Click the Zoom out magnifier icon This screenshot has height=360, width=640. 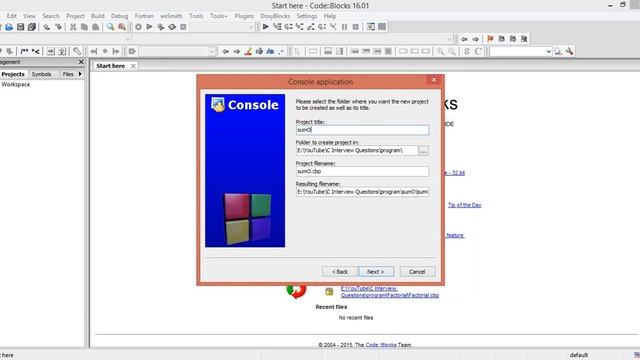tap(452, 51)
